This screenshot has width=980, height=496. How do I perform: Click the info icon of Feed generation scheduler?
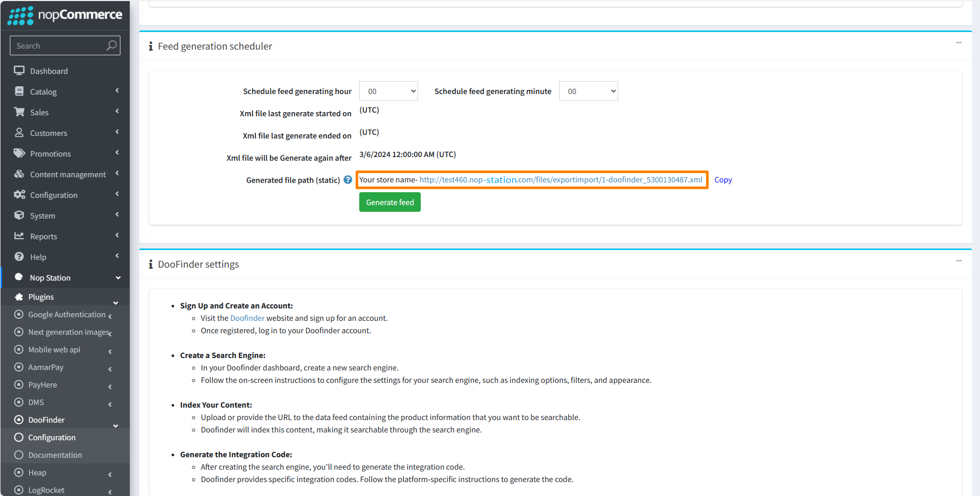point(150,47)
